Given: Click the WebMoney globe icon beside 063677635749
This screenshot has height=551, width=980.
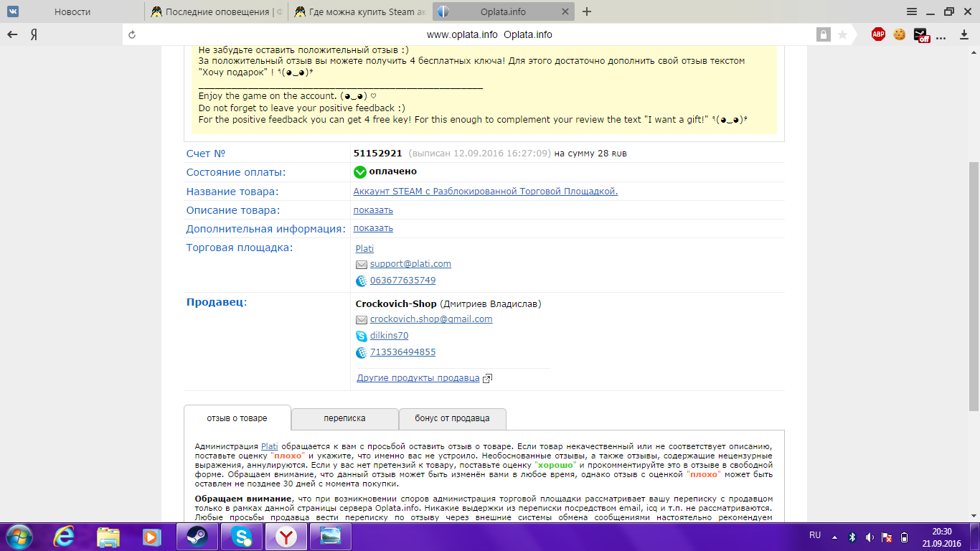Looking at the screenshot, I should click(362, 281).
